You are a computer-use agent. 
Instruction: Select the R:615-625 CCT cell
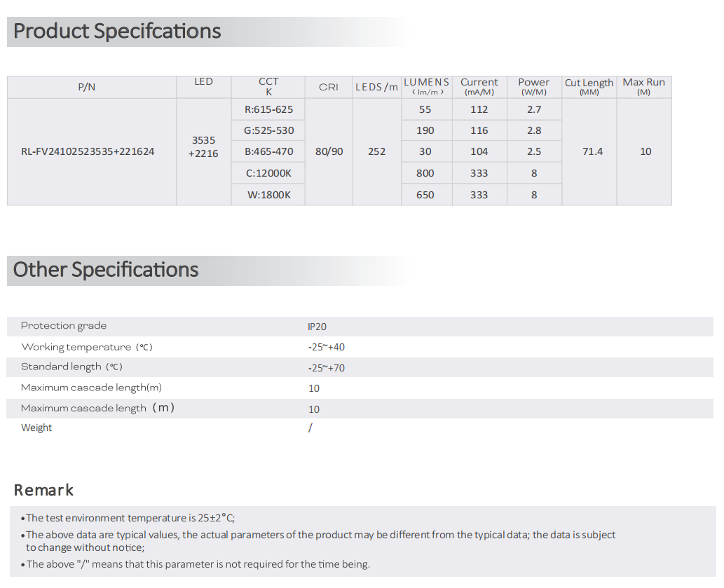coord(269,109)
